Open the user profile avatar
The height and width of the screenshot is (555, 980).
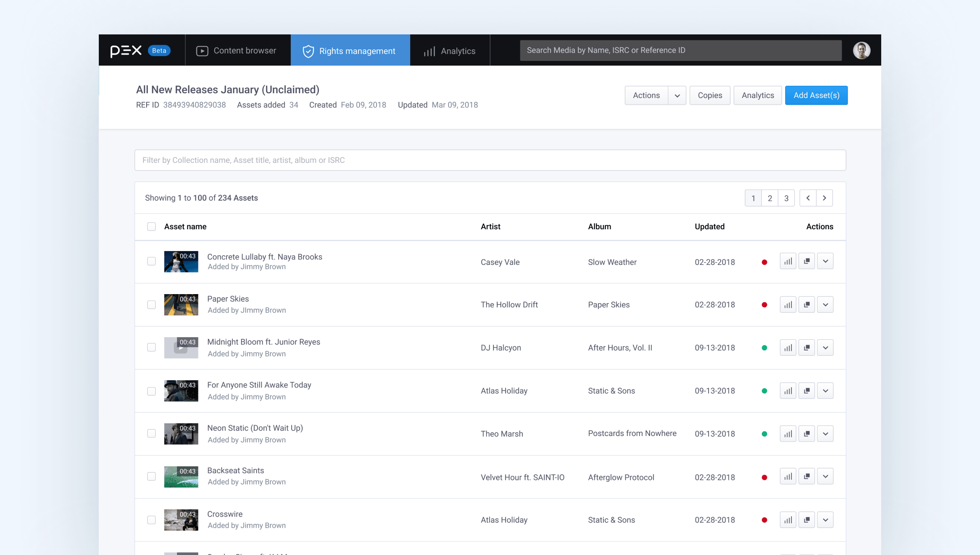click(x=861, y=50)
